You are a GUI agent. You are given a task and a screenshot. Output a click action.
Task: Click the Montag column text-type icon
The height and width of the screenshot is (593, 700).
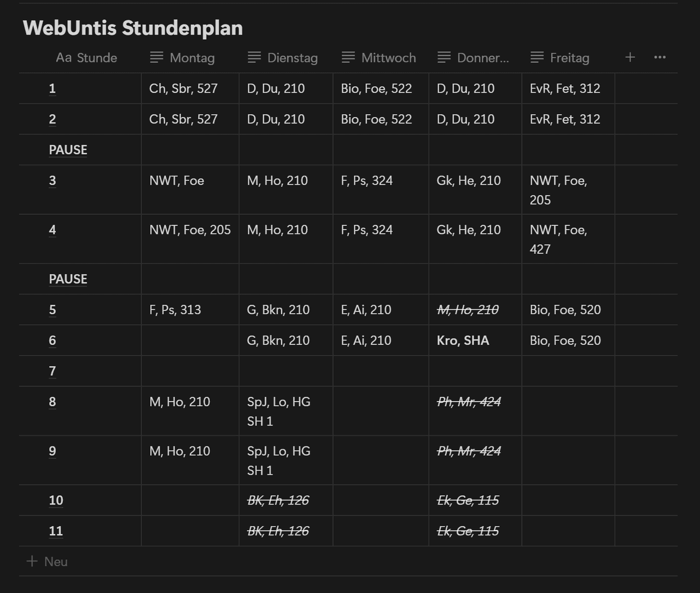[x=156, y=57]
